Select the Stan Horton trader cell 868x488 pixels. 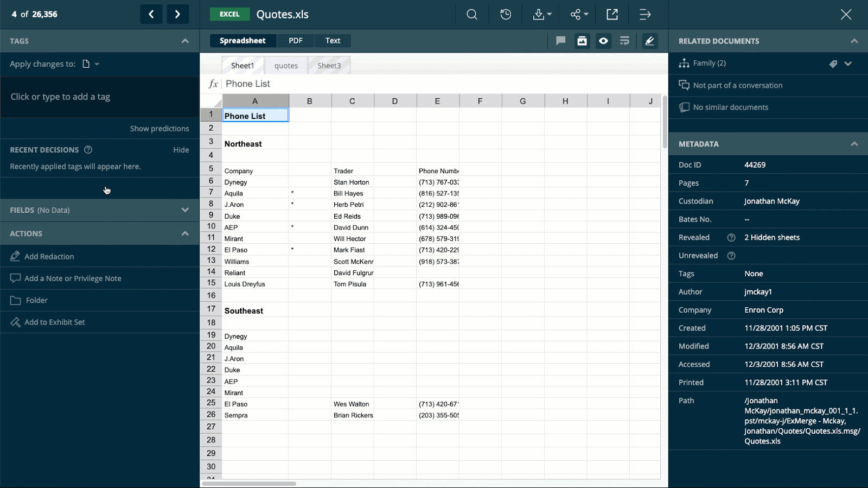point(352,182)
